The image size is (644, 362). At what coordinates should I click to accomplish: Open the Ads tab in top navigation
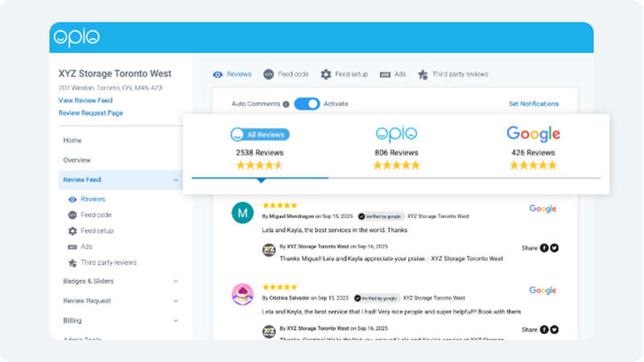(x=393, y=74)
